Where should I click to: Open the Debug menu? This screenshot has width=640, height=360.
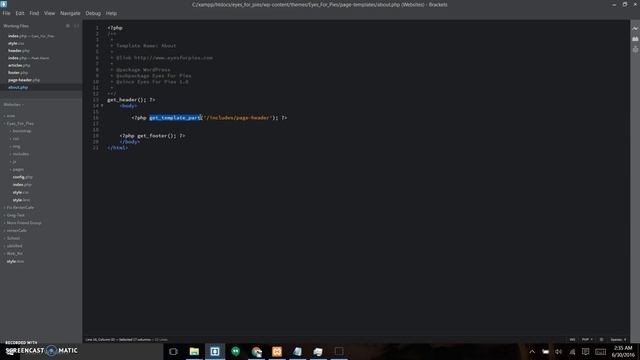click(93, 13)
